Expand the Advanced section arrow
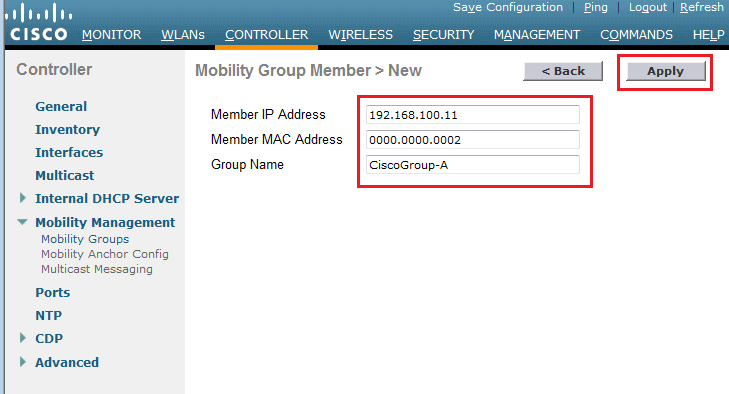 pyautogui.click(x=22, y=362)
